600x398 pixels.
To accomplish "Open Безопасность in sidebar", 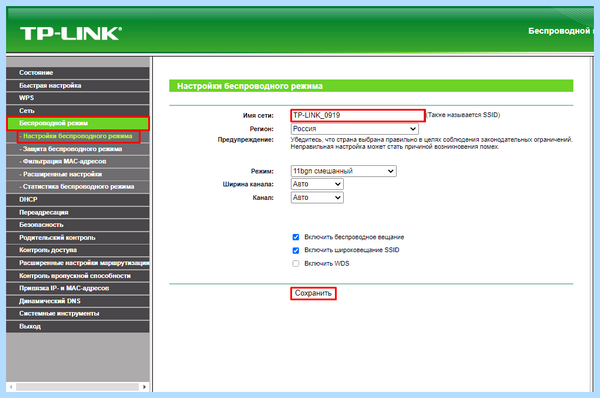I will pos(78,225).
